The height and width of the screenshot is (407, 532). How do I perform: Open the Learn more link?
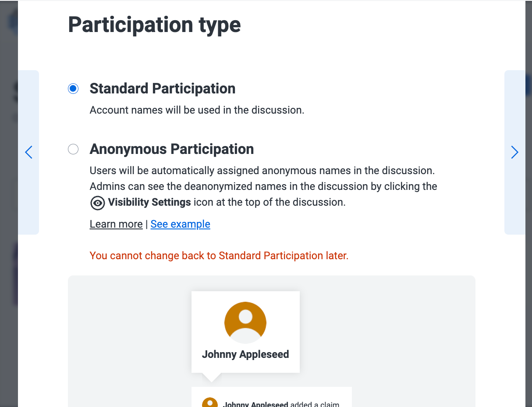click(x=116, y=224)
